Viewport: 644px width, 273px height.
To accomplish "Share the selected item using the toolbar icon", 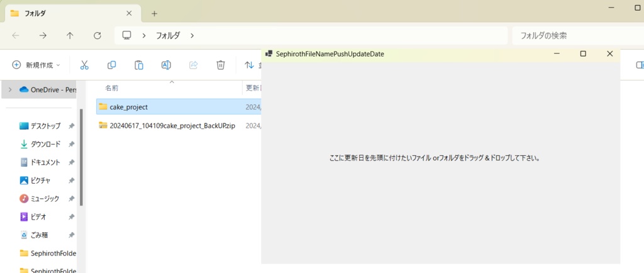I will coord(194,65).
